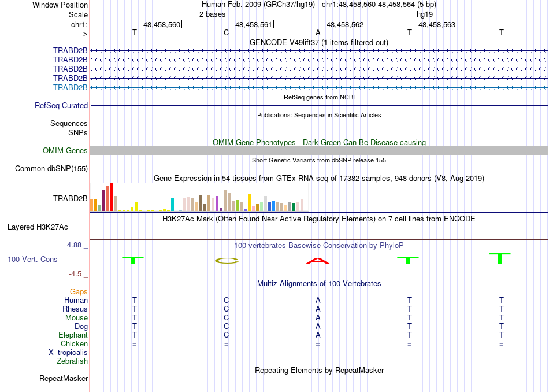This screenshot has width=549, height=392.
Task: Open the RefSeq genes from NCBI title
Action: [319, 97]
